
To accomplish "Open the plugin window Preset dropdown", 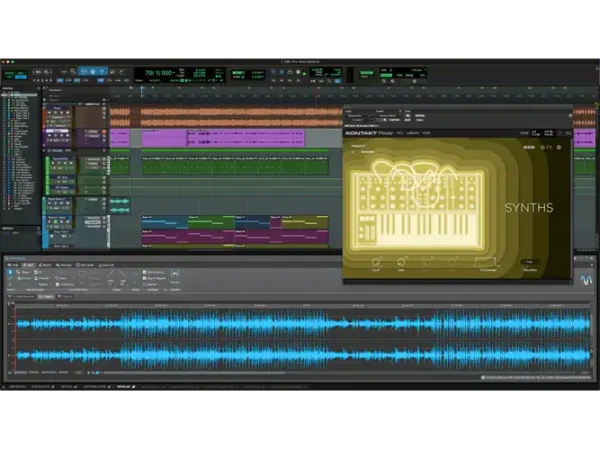I will (x=388, y=116).
